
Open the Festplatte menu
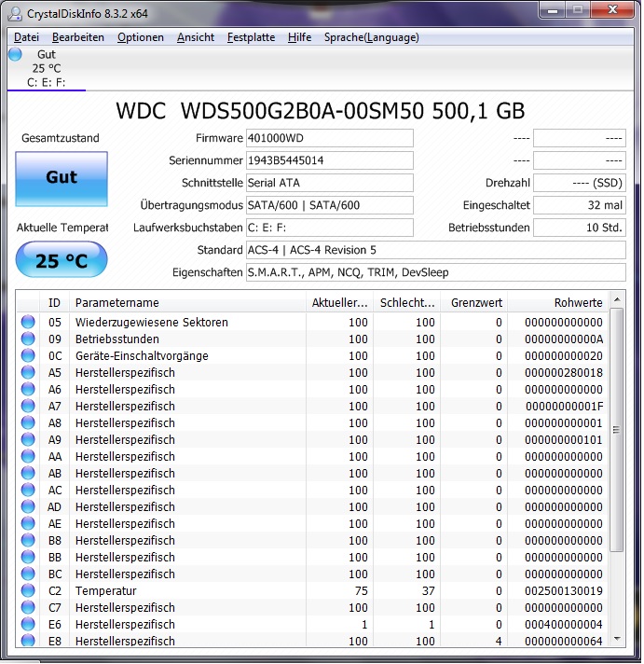click(251, 37)
